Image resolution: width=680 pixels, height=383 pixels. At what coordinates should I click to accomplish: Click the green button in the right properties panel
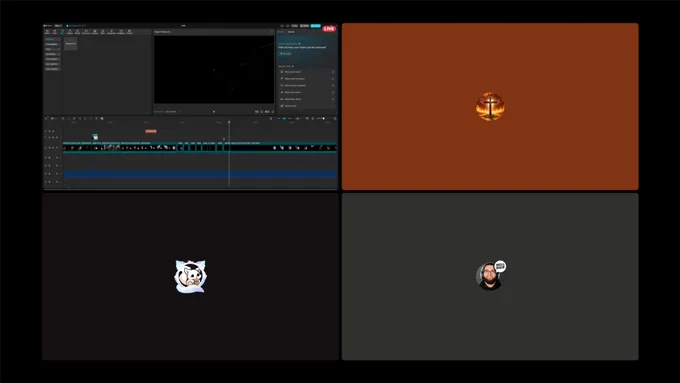coord(285,54)
